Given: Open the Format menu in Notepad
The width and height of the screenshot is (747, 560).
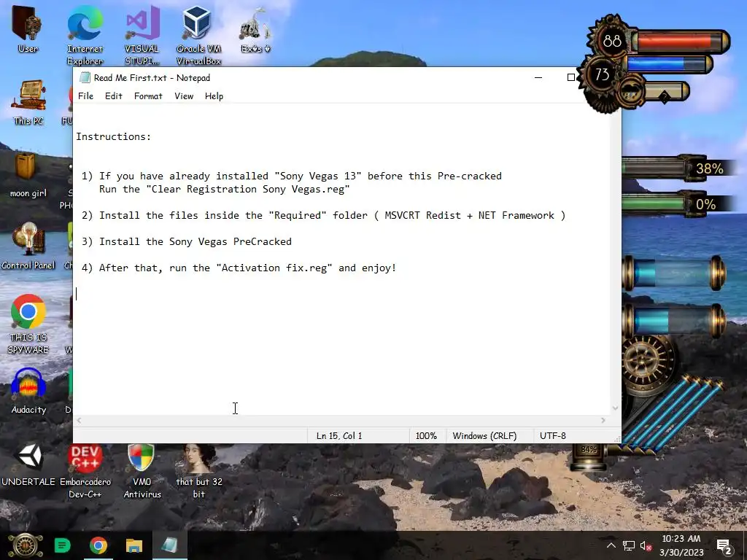Looking at the screenshot, I should coord(148,96).
